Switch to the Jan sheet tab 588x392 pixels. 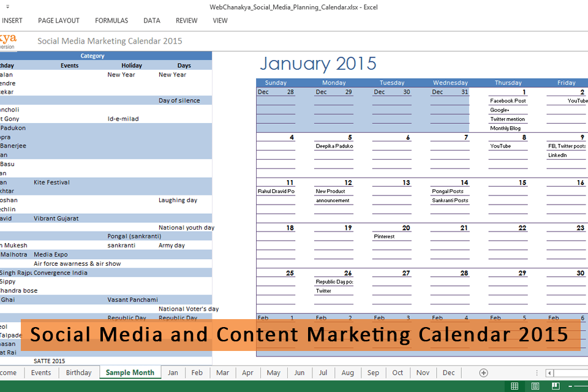point(173,372)
